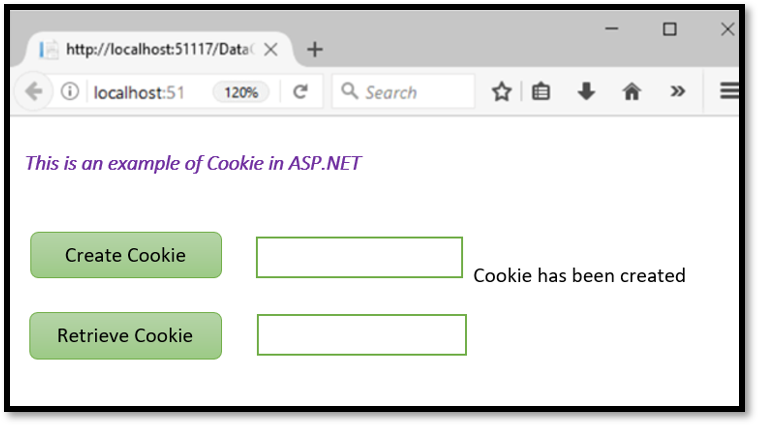This screenshot has width=758, height=425.
Task: Bookmark this page with the star
Action: point(501,92)
